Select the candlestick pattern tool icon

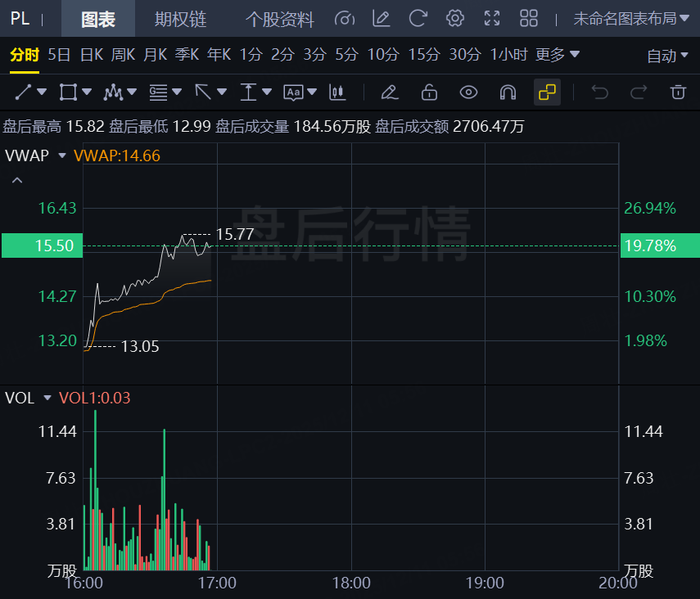coord(335,92)
